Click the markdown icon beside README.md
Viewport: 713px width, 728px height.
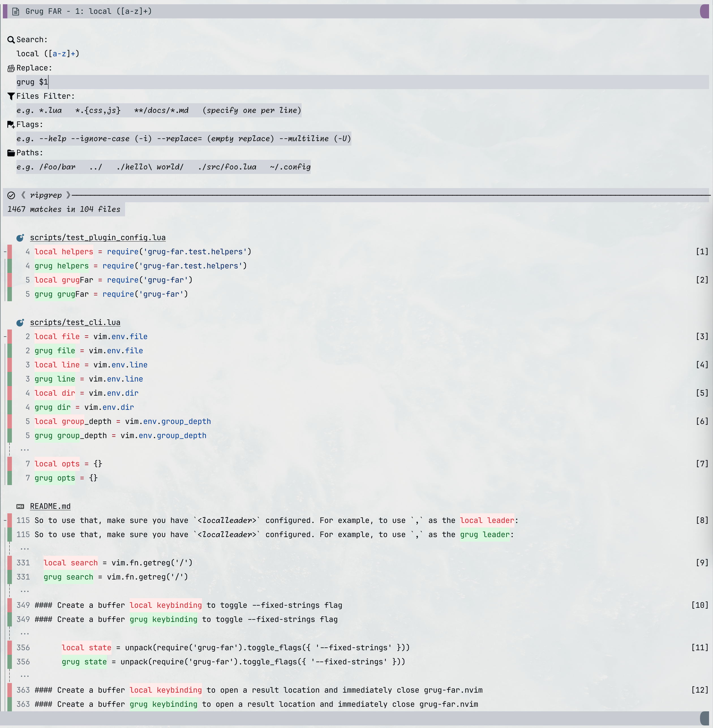coord(21,506)
